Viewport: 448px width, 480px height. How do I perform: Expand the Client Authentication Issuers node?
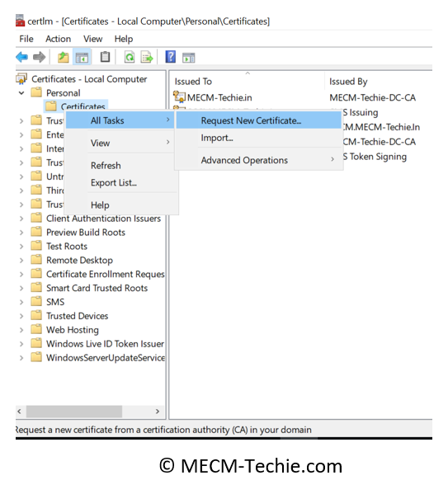(21, 219)
